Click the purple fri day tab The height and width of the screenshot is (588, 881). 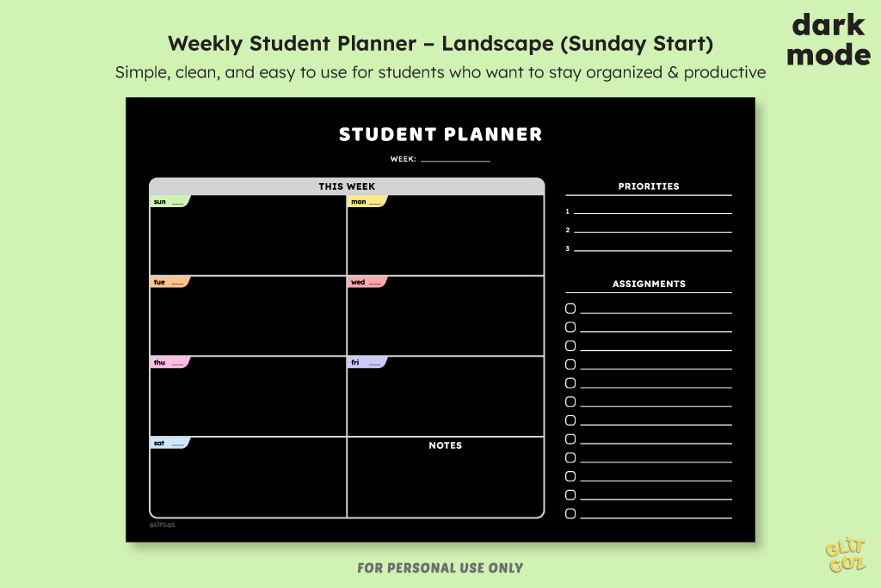[x=367, y=362]
